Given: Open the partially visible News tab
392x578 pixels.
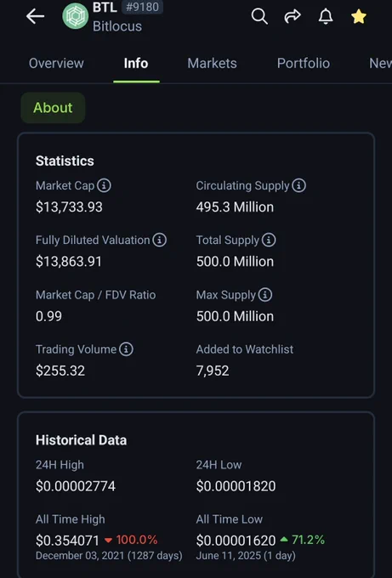Looking at the screenshot, I should pos(380,64).
